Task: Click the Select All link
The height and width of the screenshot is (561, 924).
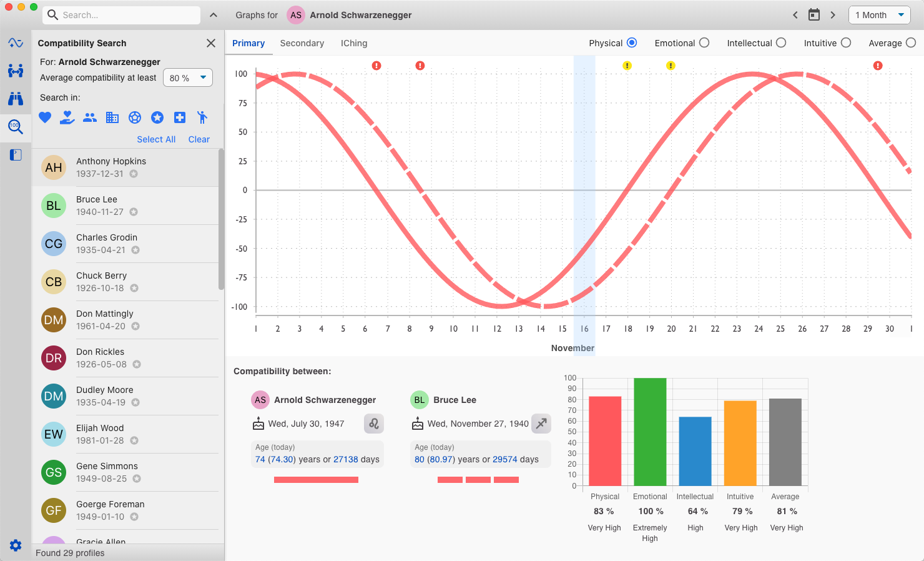Action: click(x=156, y=139)
